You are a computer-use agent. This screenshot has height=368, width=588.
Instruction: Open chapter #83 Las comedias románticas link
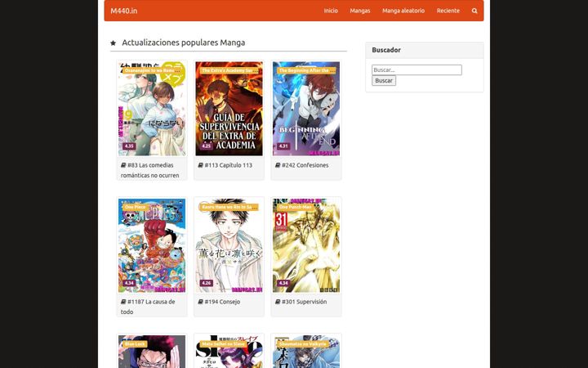(x=150, y=170)
